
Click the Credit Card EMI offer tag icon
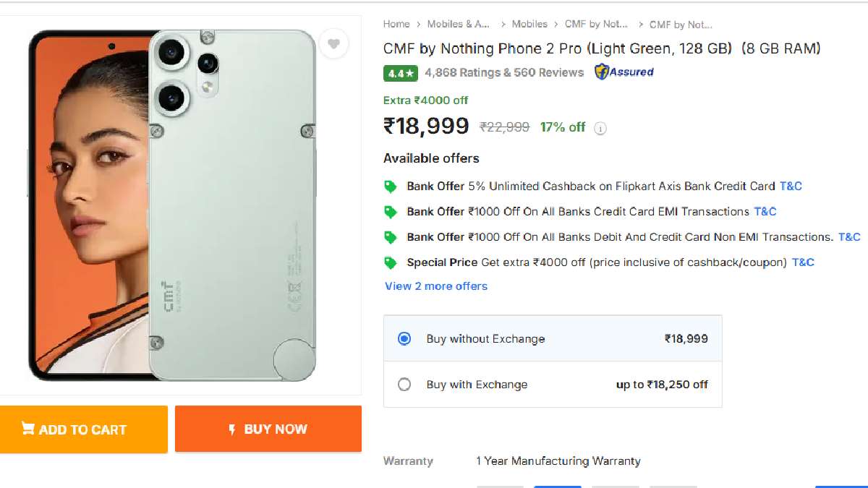(x=391, y=212)
